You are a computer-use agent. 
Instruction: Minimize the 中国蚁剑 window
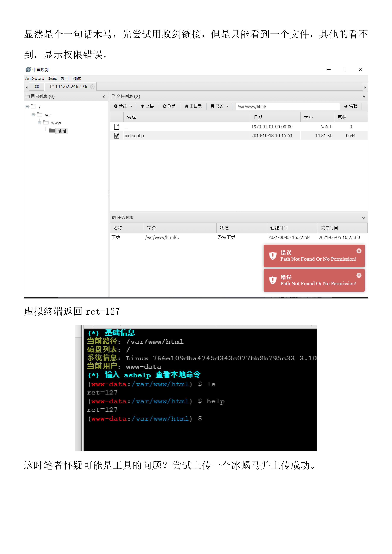click(x=329, y=69)
